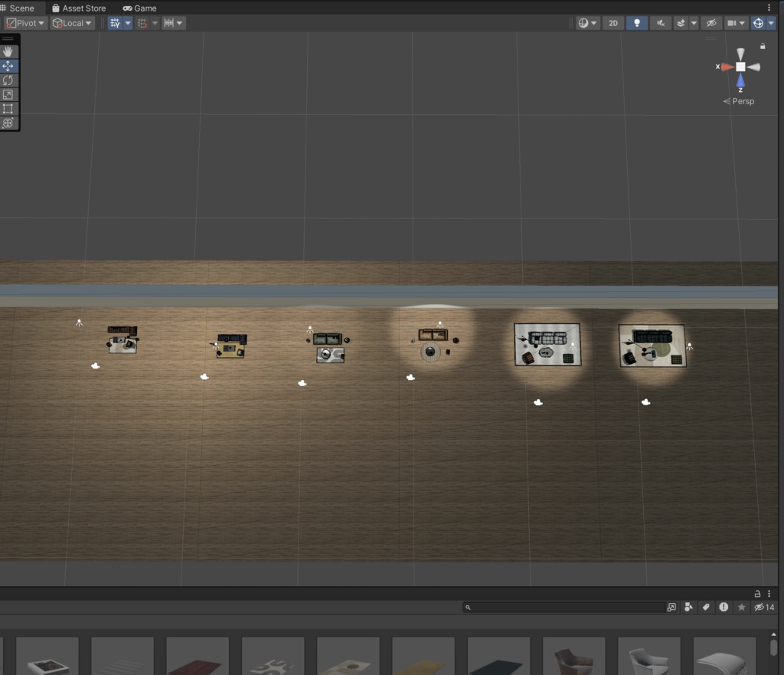This screenshot has width=784, height=675.
Task: Open the Local handle rotation dropdown
Action: coord(72,22)
